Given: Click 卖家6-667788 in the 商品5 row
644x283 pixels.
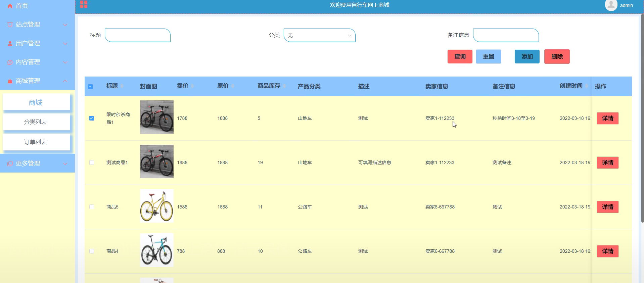Looking at the screenshot, I should [x=440, y=207].
